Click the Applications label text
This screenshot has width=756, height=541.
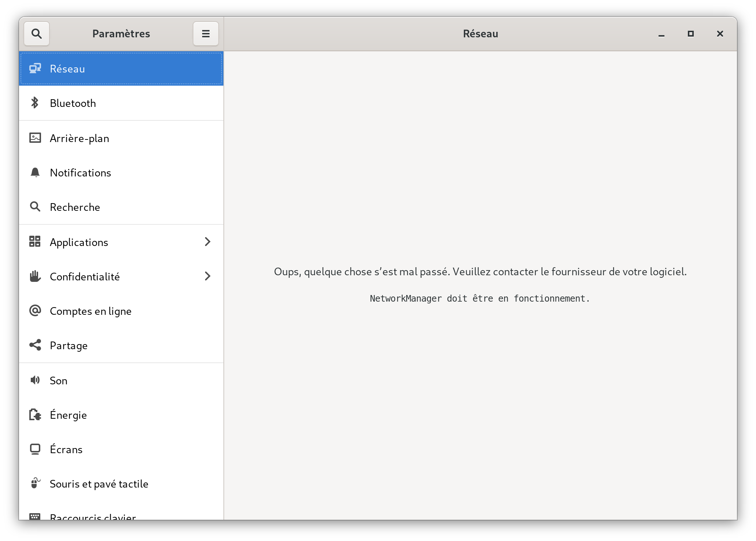pos(79,242)
